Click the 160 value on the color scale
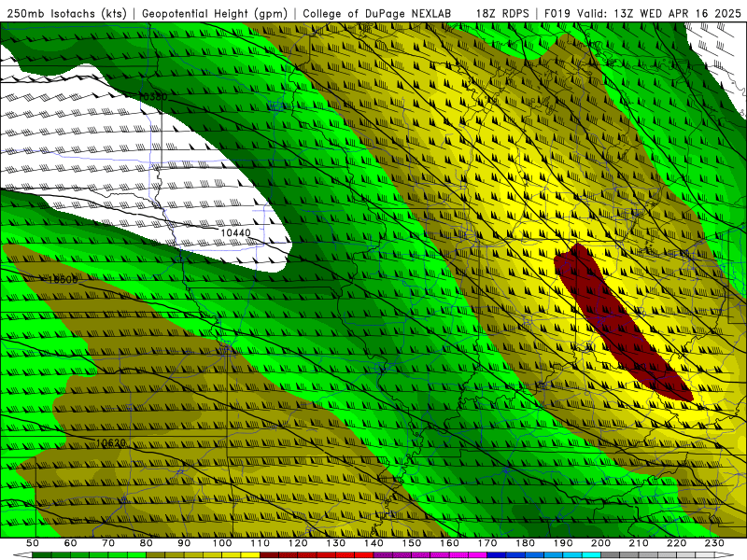Viewport: 747px width, 560px height. point(449,543)
